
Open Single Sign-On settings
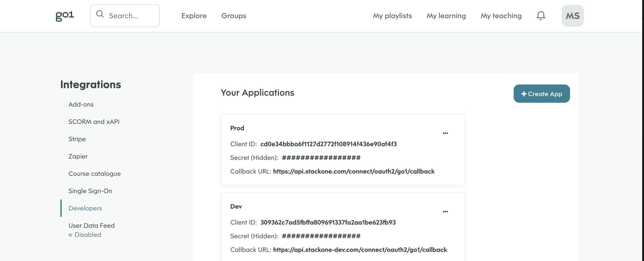[90, 191]
